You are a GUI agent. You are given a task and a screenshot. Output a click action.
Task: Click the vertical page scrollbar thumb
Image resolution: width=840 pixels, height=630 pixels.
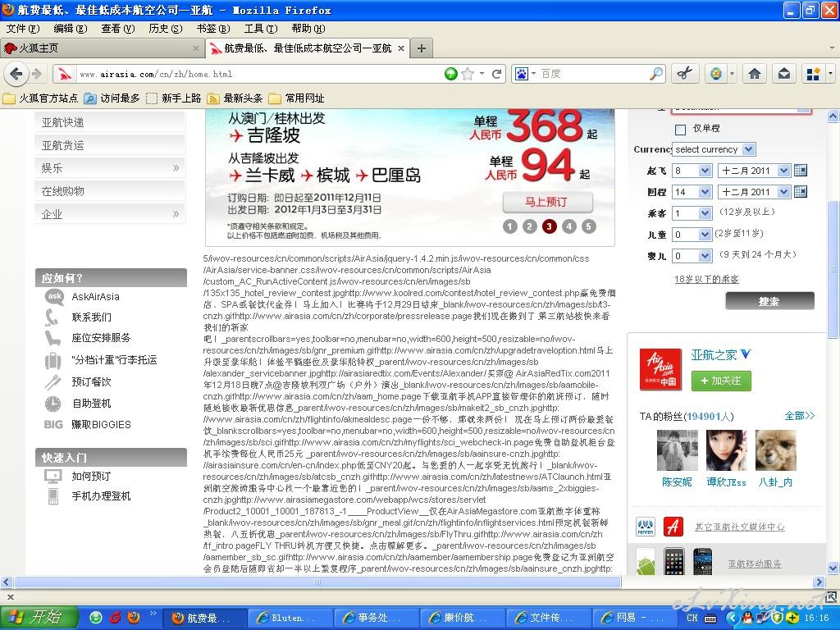(x=833, y=269)
